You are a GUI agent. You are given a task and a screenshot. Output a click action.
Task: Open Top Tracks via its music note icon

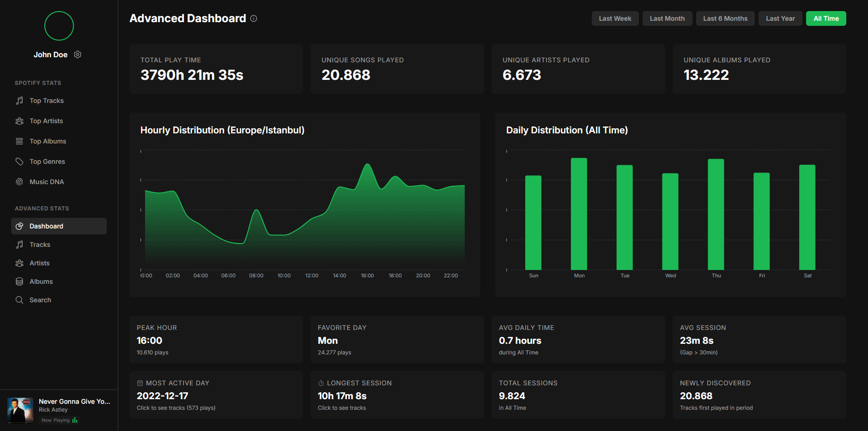point(19,101)
